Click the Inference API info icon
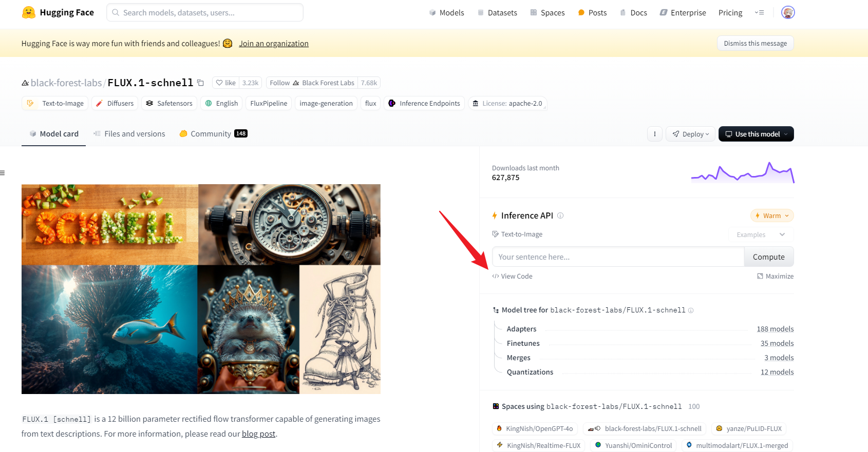This screenshot has width=868, height=452. (560, 215)
